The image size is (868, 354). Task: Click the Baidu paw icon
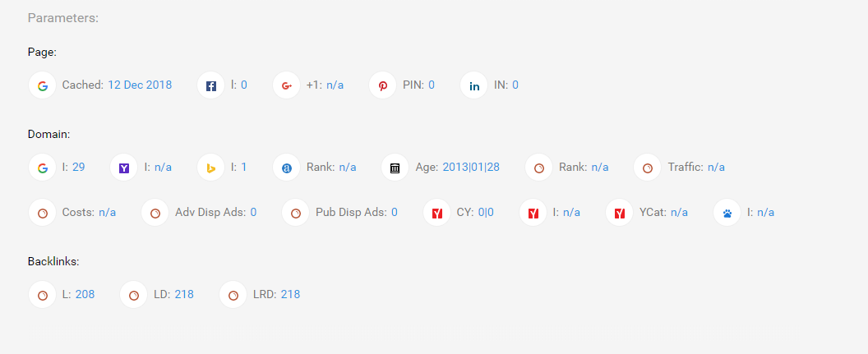pos(727,213)
